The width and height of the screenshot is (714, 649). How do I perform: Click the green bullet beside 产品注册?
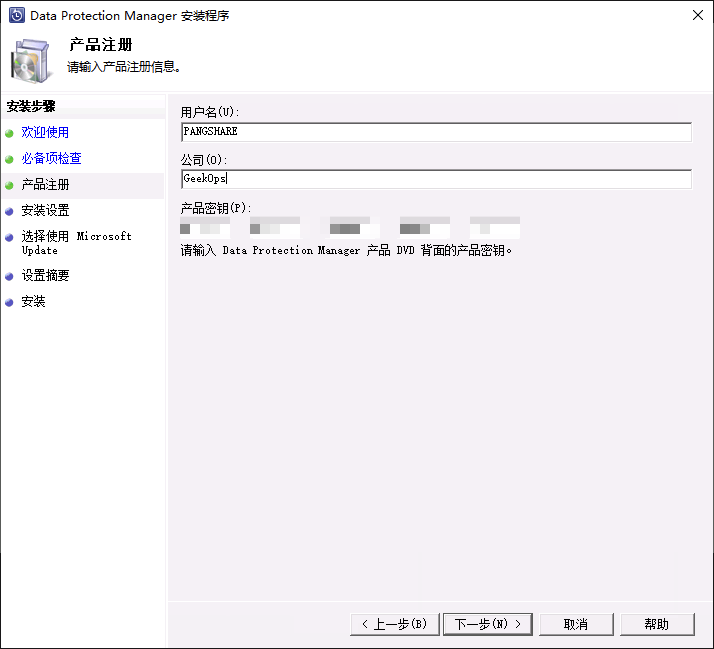pyautogui.click(x=9, y=185)
